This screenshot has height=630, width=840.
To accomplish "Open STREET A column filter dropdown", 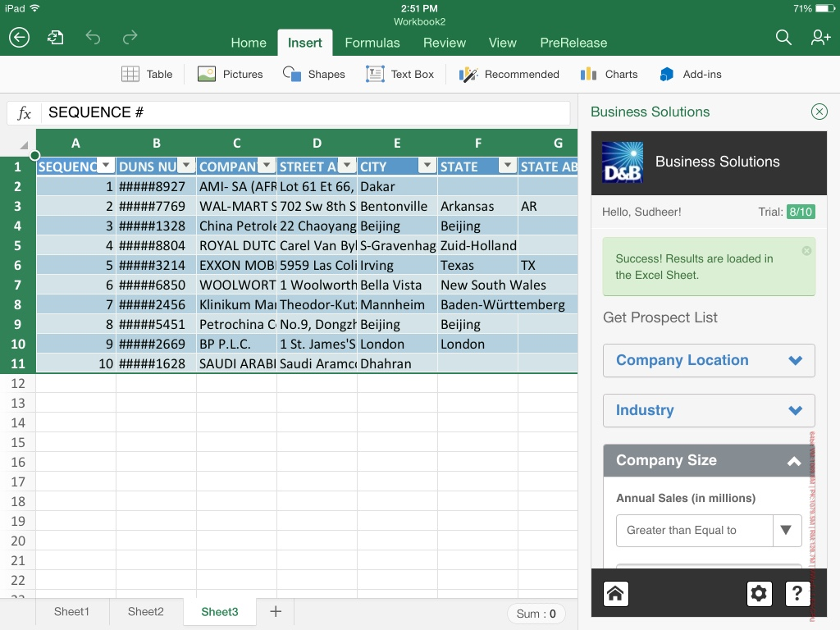I will pyautogui.click(x=347, y=165).
